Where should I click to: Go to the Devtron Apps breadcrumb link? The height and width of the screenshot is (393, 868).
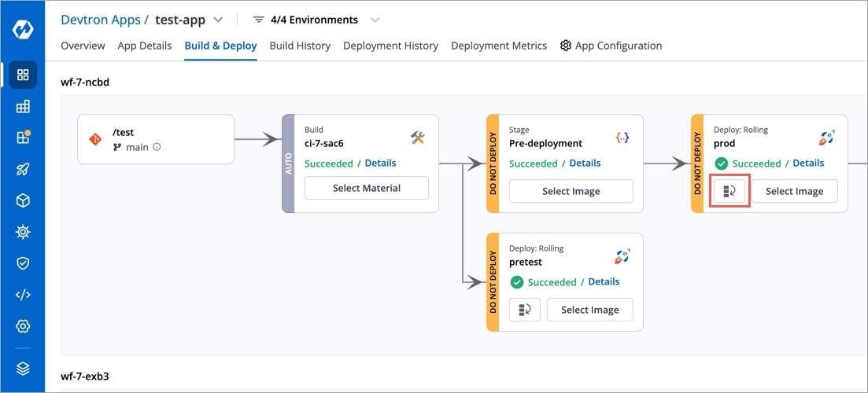pyautogui.click(x=101, y=20)
